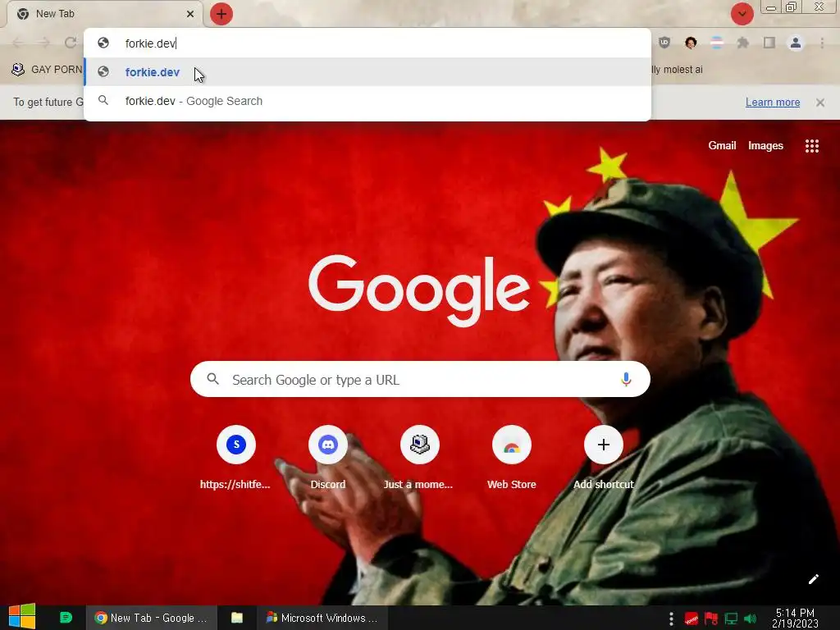Click the Learn more link
The width and height of the screenshot is (840, 630).
click(773, 103)
